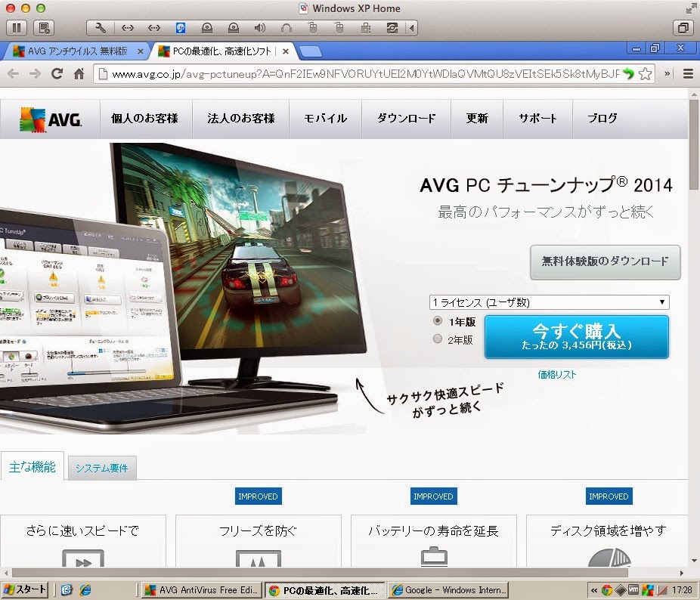Open the Windows スタート menu
The height and width of the screenshot is (600, 700).
25,590
